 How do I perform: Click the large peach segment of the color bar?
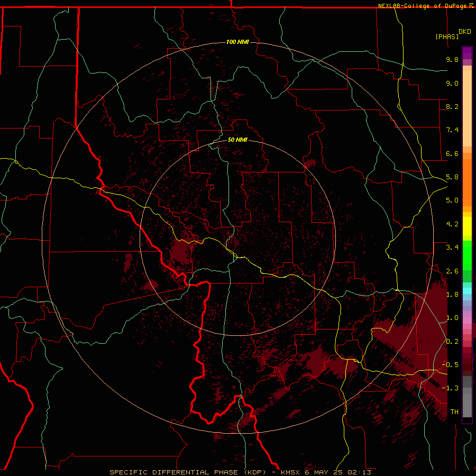467,108
